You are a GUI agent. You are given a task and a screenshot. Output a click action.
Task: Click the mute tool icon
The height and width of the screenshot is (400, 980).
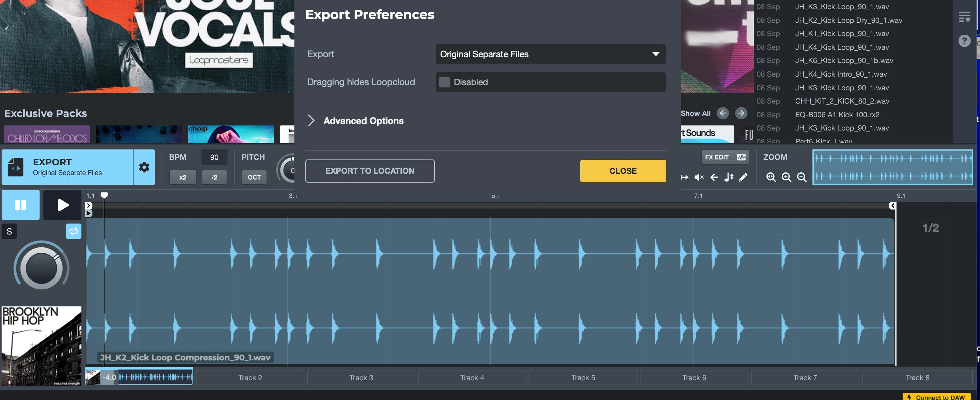click(699, 177)
